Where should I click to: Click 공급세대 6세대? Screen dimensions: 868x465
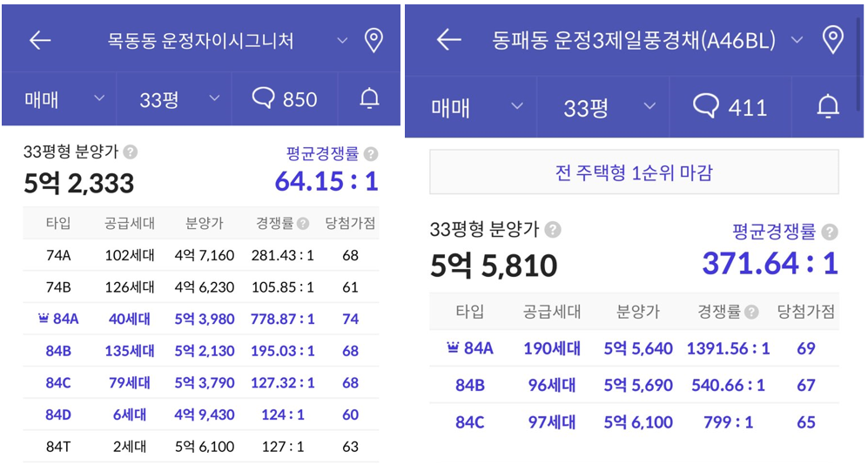[130, 414]
